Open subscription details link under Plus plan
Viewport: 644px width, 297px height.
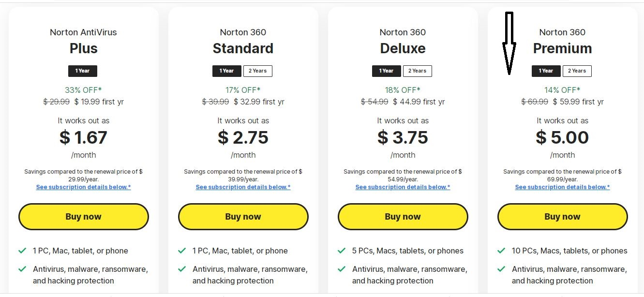coord(84,187)
